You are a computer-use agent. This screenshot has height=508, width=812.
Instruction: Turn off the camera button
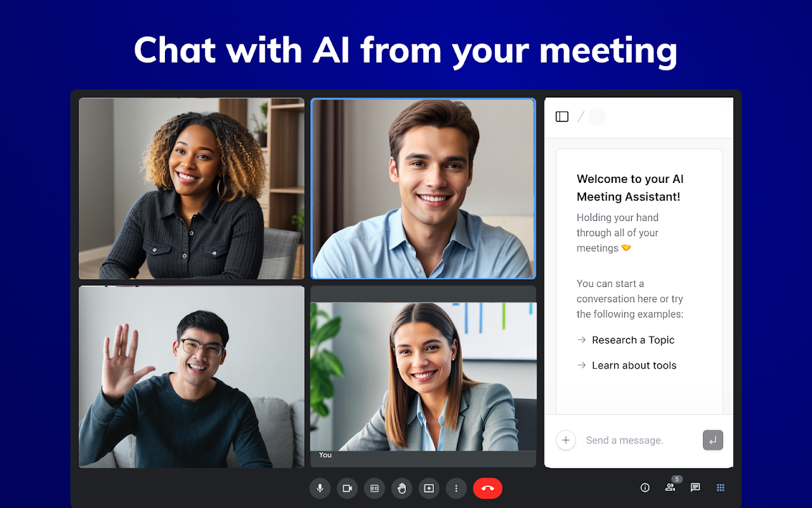[x=347, y=488]
